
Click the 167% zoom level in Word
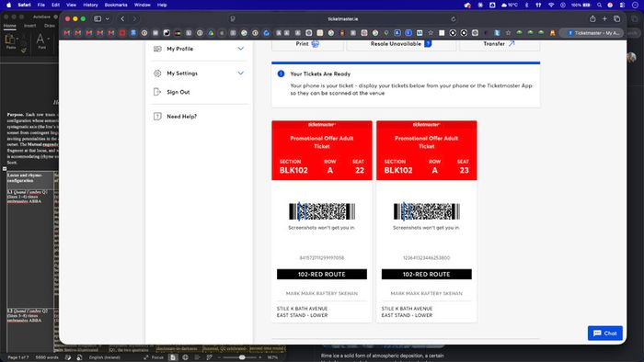click(x=272, y=357)
